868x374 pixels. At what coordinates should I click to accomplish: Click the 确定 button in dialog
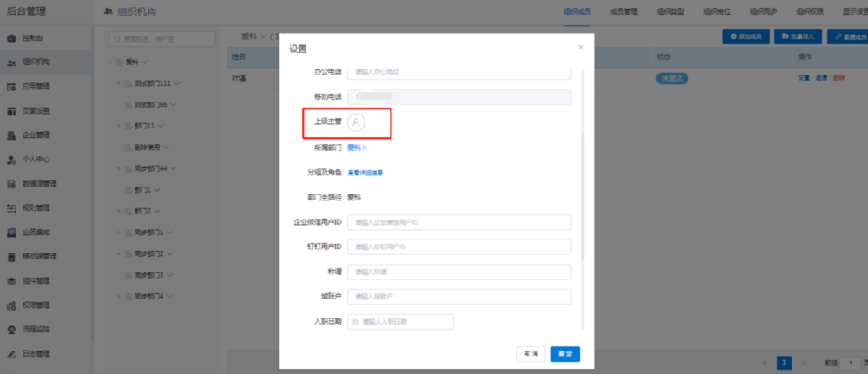565,354
